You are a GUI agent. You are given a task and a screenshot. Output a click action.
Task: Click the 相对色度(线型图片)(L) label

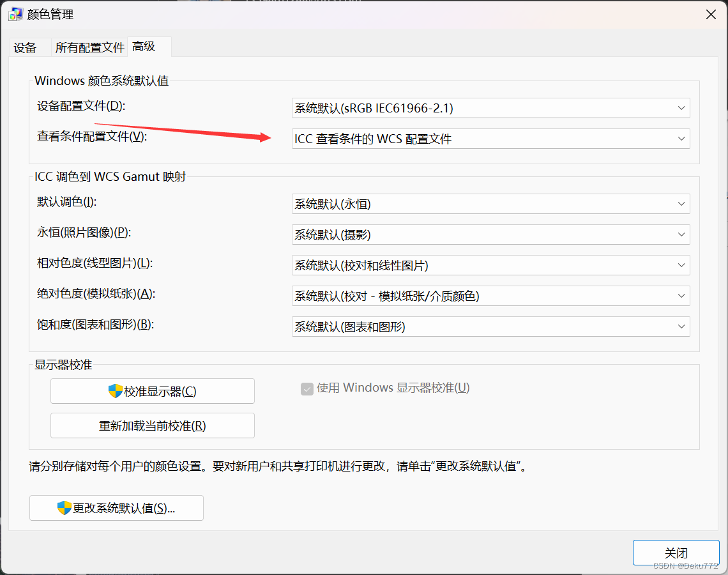[95, 263]
